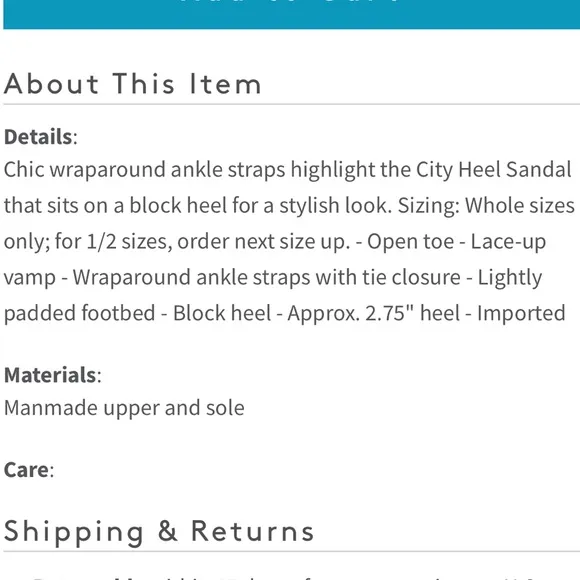Click the words City Heel Sandal

click(x=494, y=170)
